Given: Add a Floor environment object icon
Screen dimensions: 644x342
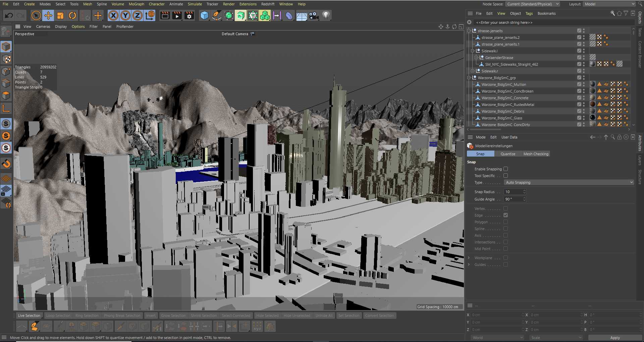Looking at the screenshot, I should pos(302,15).
